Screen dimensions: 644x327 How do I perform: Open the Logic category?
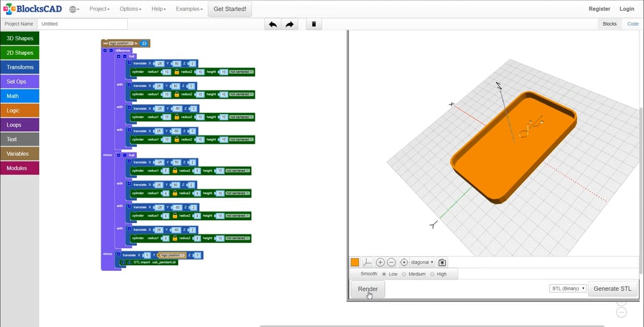pos(20,110)
